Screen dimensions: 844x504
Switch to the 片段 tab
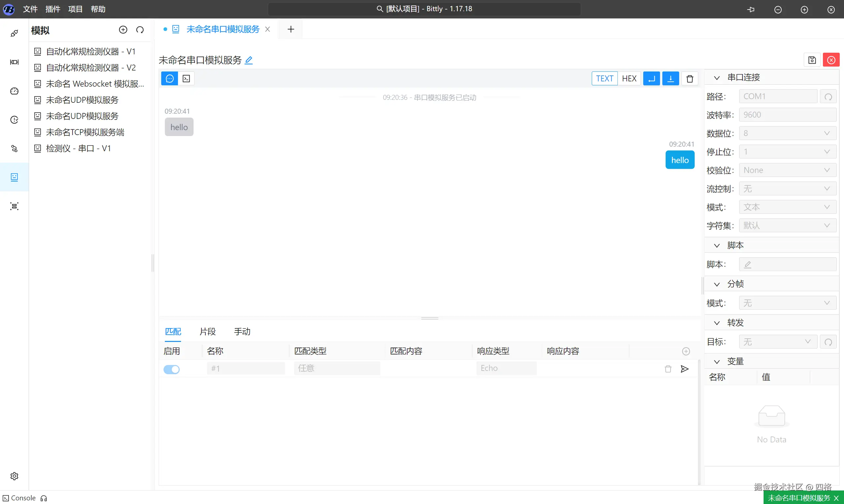pos(207,331)
